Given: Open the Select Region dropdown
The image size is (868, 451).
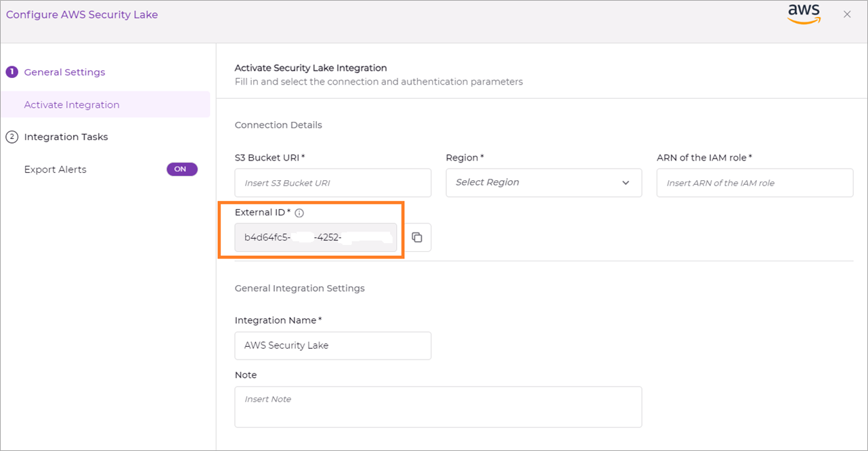Looking at the screenshot, I should tap(544, 183).
